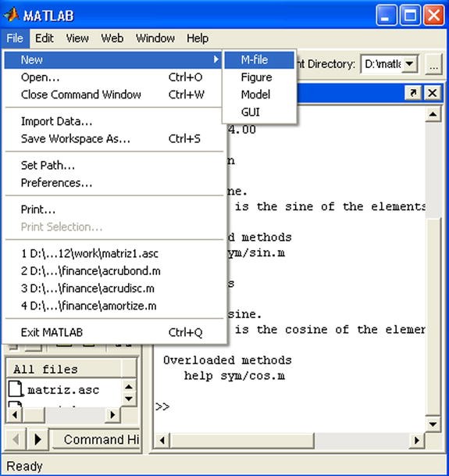Switch to the Command History tab
449x476 pixels.
(x=97, y=439)
